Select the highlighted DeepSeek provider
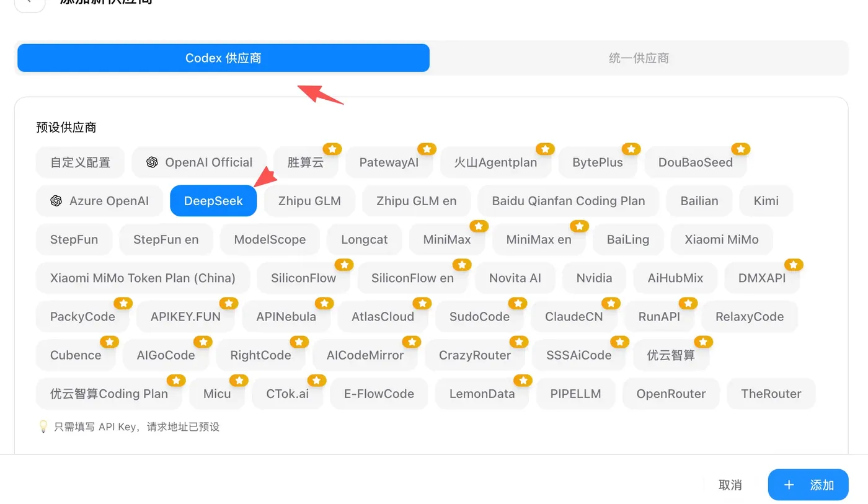 (213, 201)
